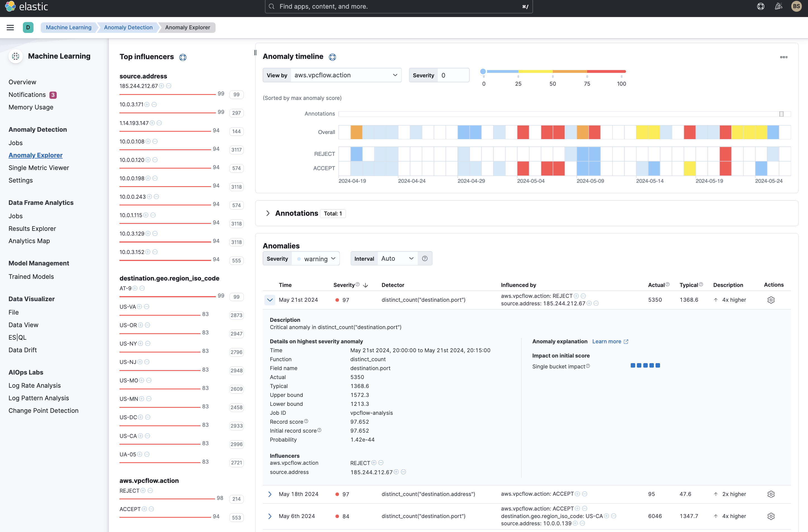Image resolution: width=808 pixels, height=532 pixels.
Task: Expand the Annotations section
Action: pyautogui.click(x=268, y=213)
